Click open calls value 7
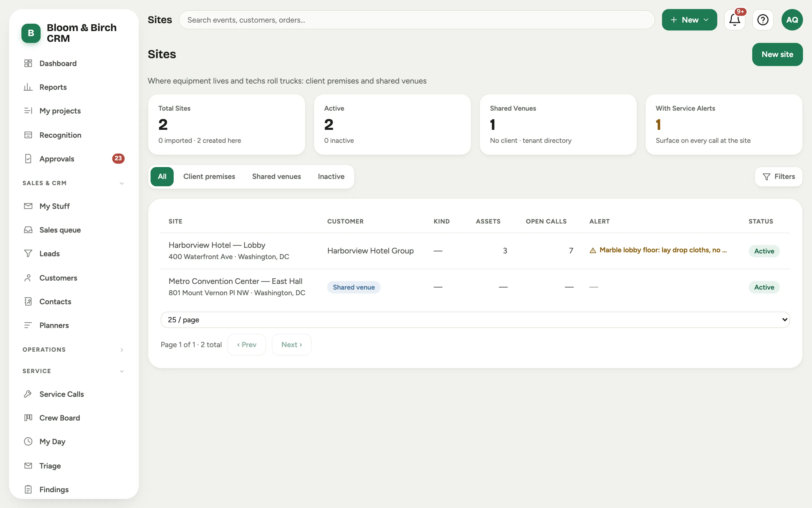The height and width of the screenshot is (508, 812). click(571, 251)
